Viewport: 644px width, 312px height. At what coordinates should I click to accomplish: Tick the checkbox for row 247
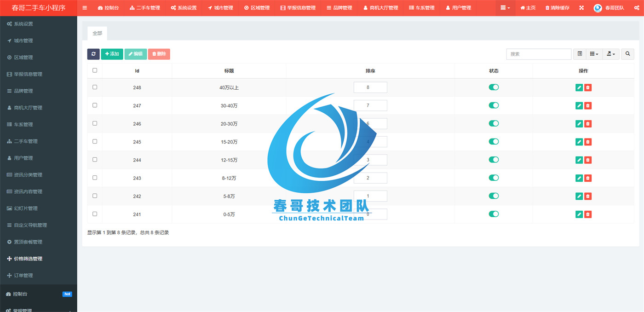click(x=95, y=105)
